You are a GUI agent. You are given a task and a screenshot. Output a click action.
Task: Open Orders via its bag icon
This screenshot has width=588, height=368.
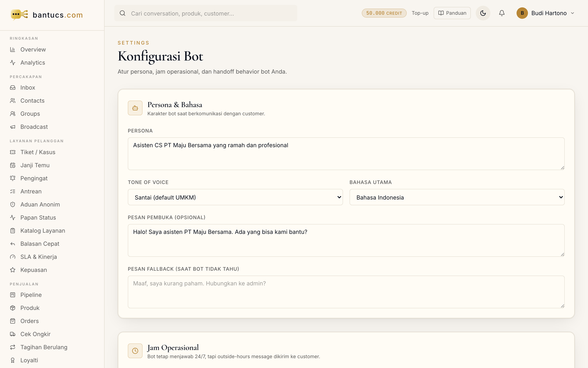pyautogui.click(x=13, y=321)
